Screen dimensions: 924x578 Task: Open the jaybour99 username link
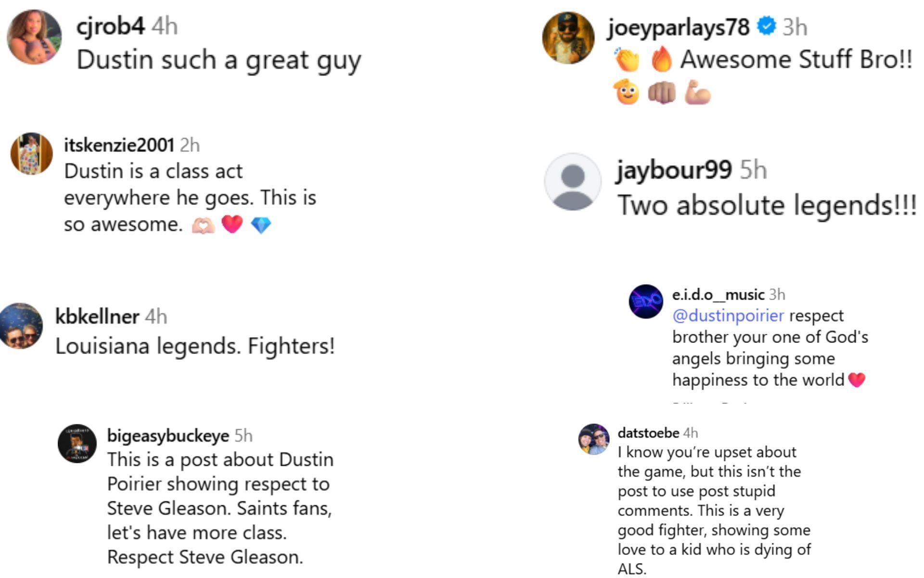[x=674, y=170]
